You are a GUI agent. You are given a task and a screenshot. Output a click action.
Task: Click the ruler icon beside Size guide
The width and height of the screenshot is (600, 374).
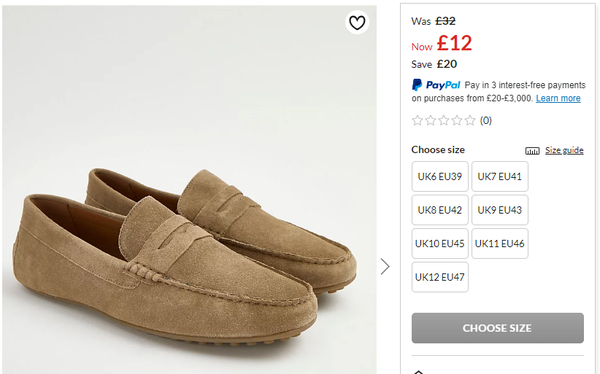tap(532, 150)
